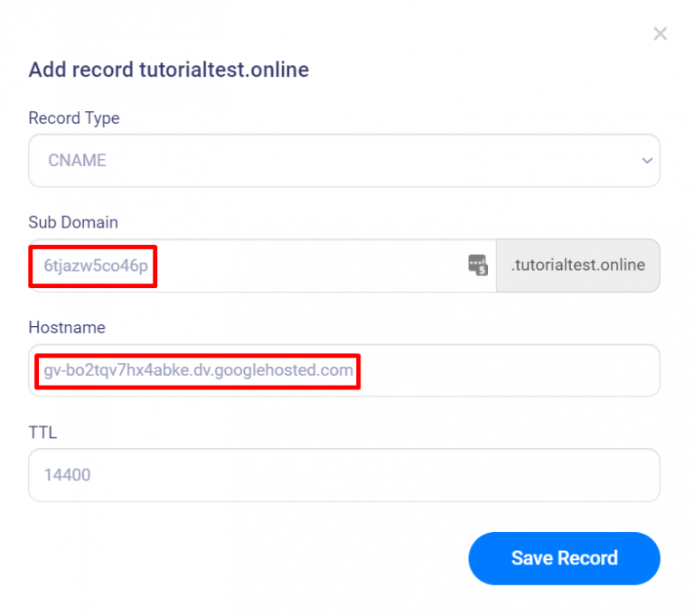Open the CNAME record type dropdown
This screenshot has height=616, width=694.
coord(344,160)
